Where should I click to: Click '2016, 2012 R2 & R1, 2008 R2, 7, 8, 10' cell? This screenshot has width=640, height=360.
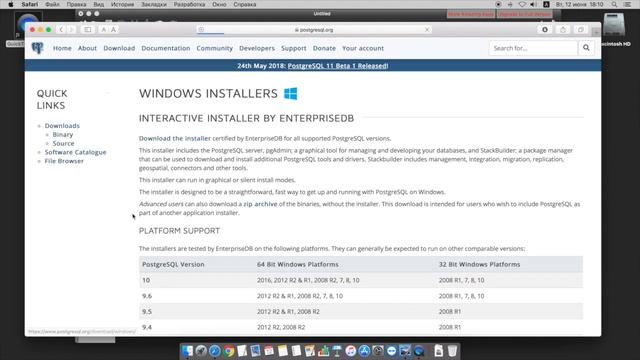(x=308, y=280)
